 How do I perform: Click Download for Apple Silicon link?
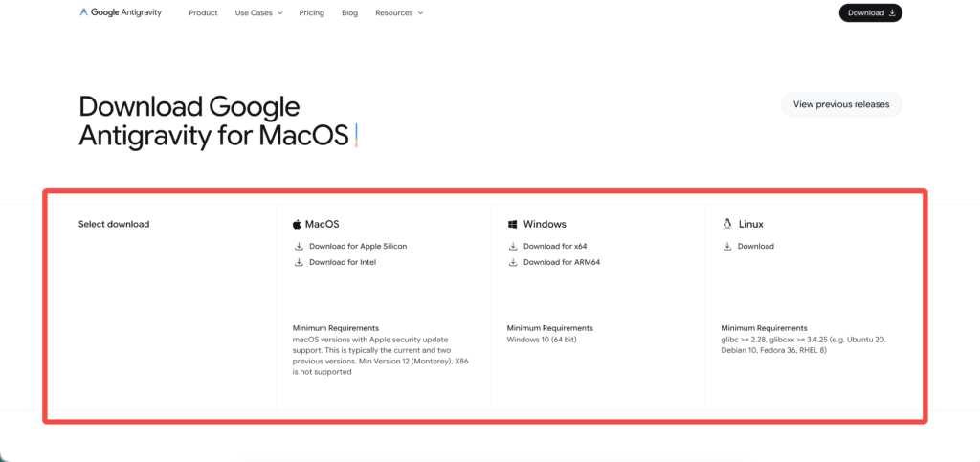[358, 247]
